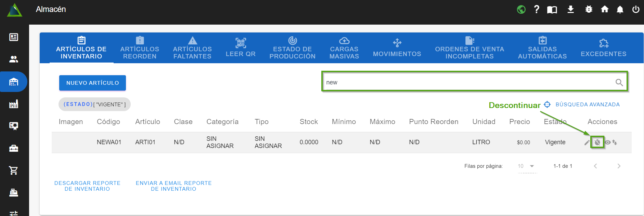This screenshot has height=216, width=644.
Task: Open the Movimientos tab
Action: 397,48
